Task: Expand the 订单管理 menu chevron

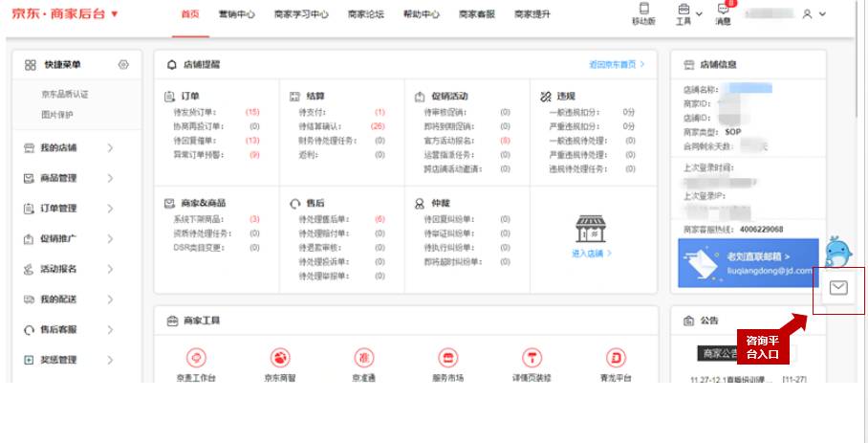Action: click(110, 209)
